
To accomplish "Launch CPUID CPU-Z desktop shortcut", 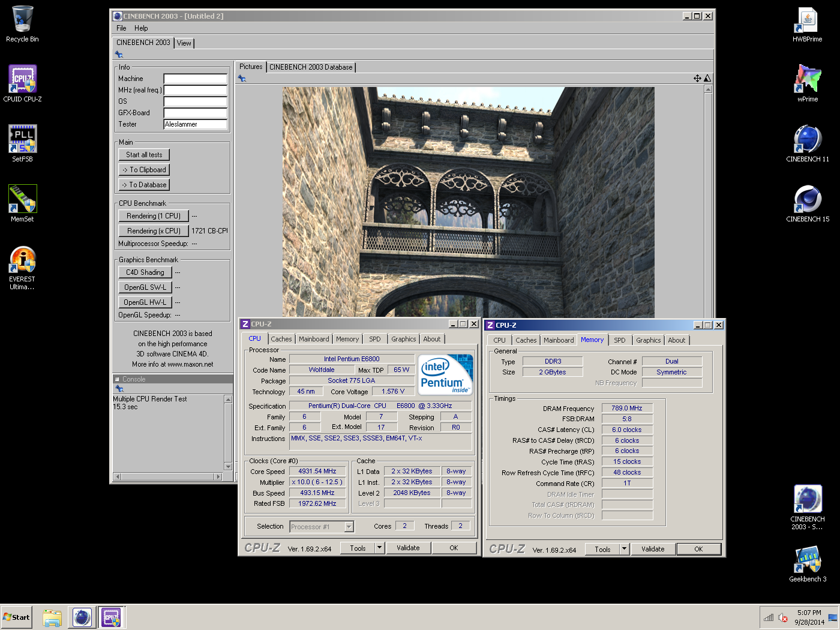I will pyautogui.click(x=22, y=84).
